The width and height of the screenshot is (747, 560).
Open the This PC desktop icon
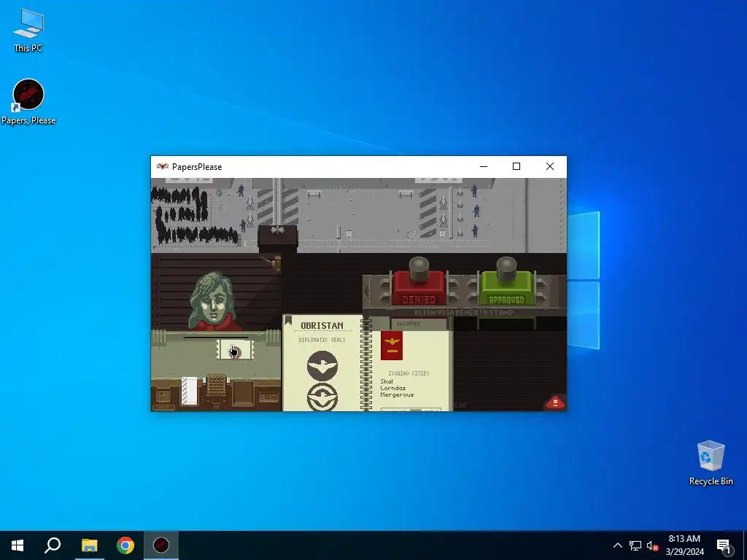tap(28, 30)
